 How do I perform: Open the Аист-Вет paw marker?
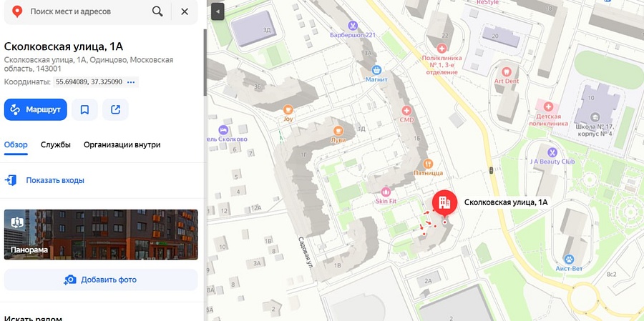569,260
